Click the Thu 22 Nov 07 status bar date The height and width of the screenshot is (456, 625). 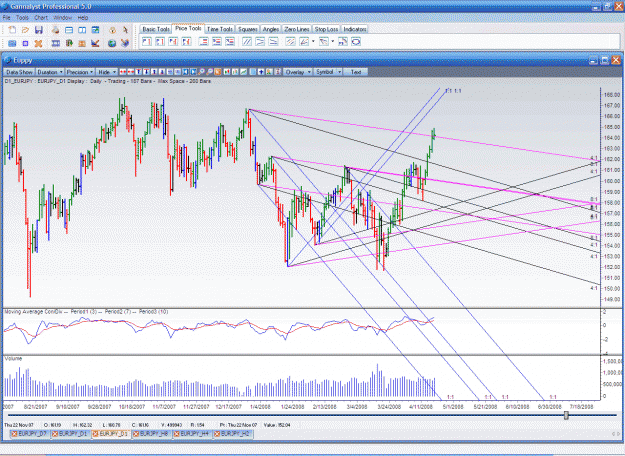pos(19,425)
